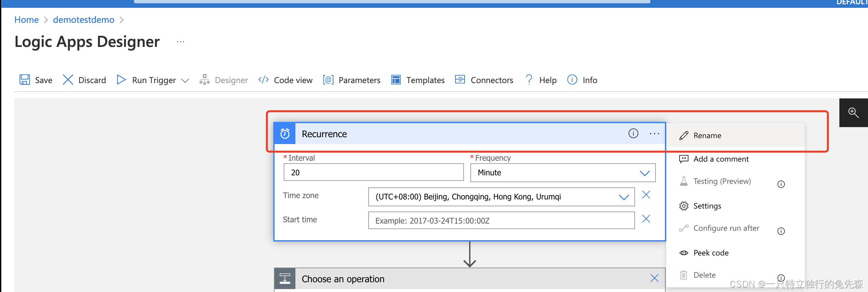Viewport: 868px width, 292px height.
Task: Open Parameters toolbar label
Action: (359, 80)
